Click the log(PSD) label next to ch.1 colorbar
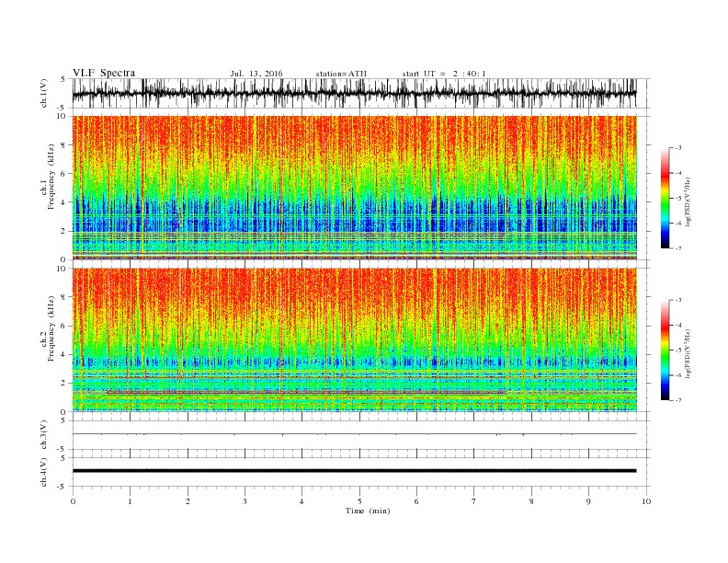The height and width of the screenshot is (563, 728). click(x=688, y=201)
